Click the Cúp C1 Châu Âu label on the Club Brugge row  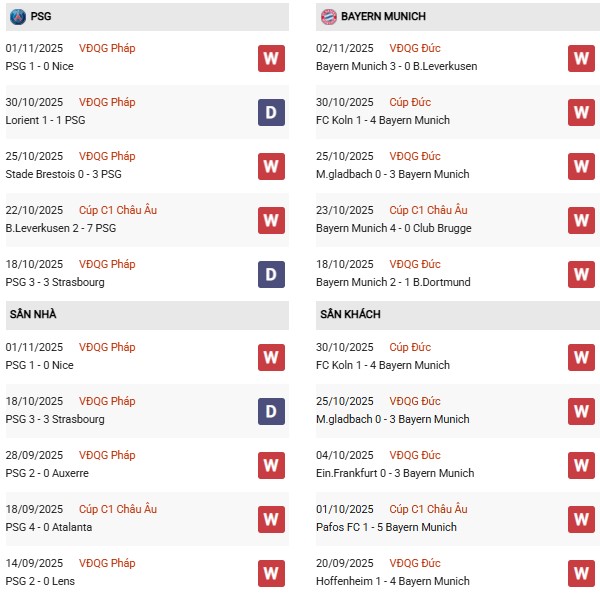click(x=427, y=211)
